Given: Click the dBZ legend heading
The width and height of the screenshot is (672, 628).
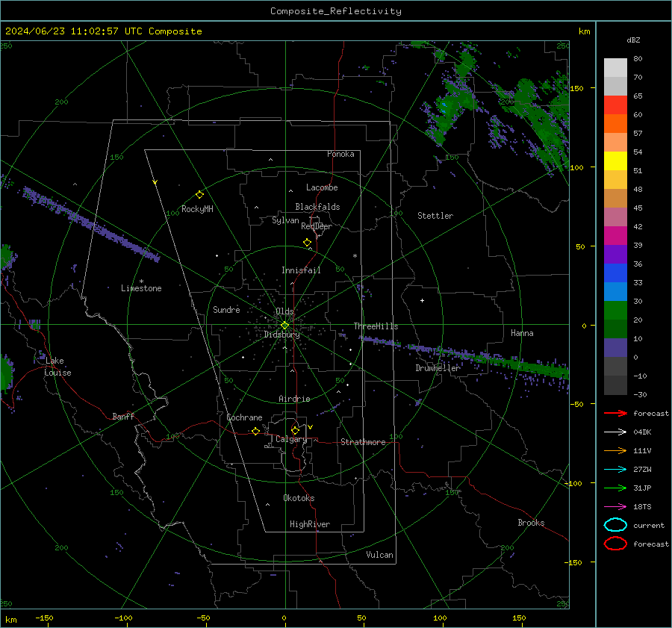Looking at the screenshot, I should 633,40.
